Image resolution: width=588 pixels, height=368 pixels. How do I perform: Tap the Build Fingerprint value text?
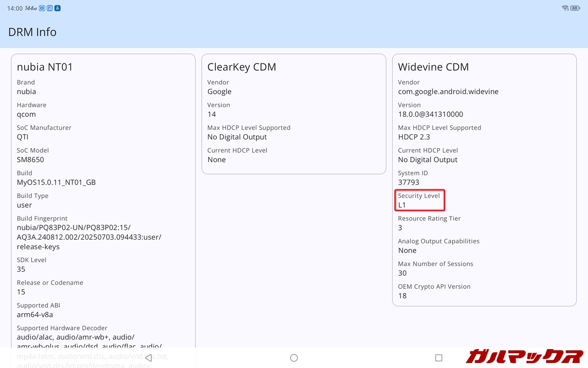coord(89,237)
